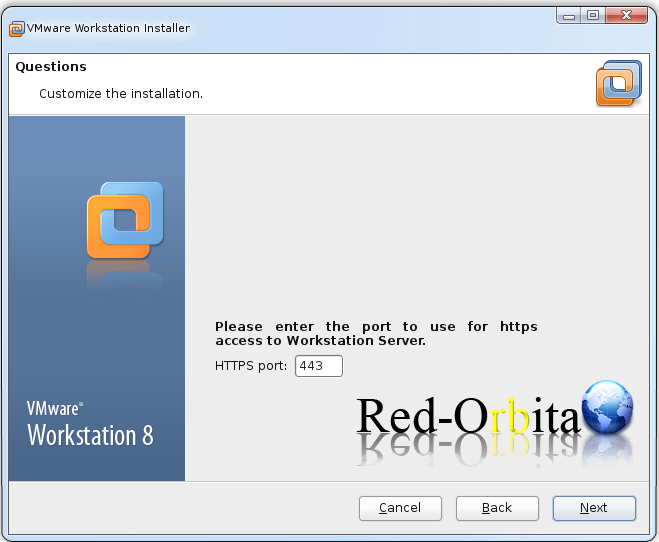Screen dimensions: 659x542
Task: Click the VMware icon in title bar
Action: click(x=17, y=29)
